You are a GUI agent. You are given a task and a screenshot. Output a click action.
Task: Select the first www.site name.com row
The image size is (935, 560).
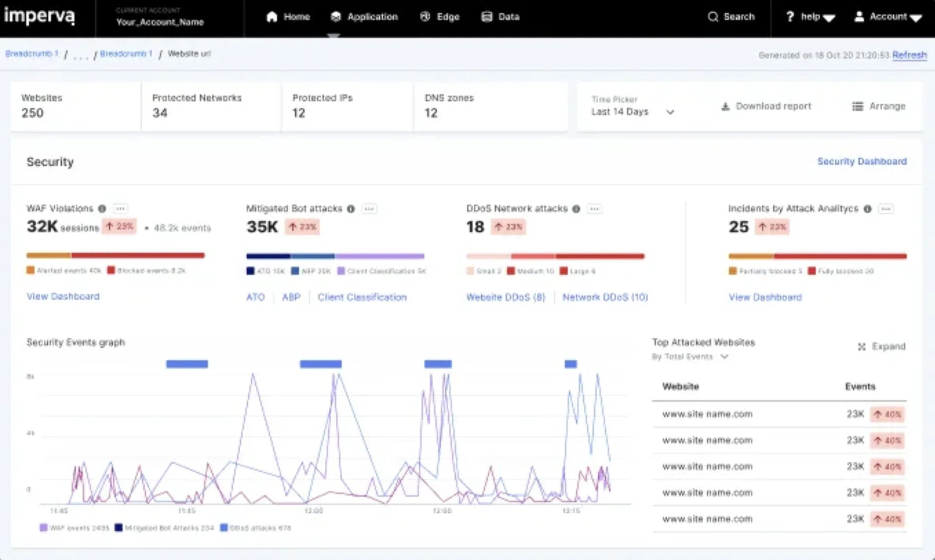point(707,414)
